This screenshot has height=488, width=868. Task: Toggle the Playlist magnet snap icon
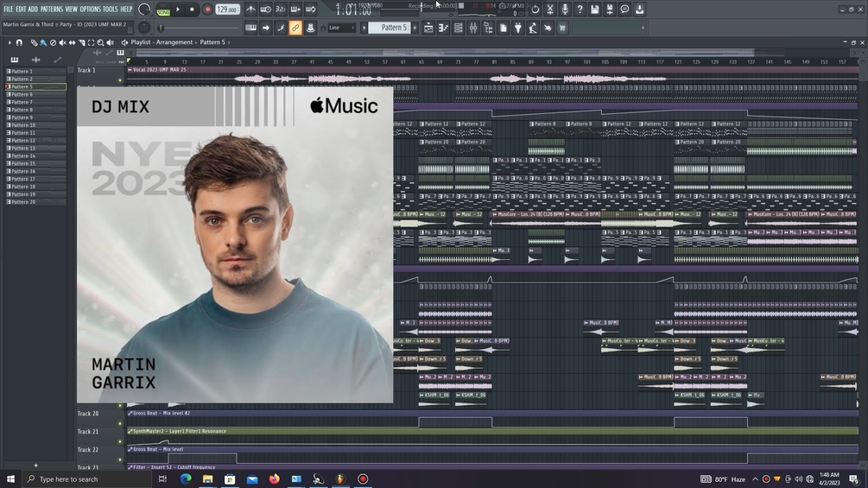coord(19,42)
